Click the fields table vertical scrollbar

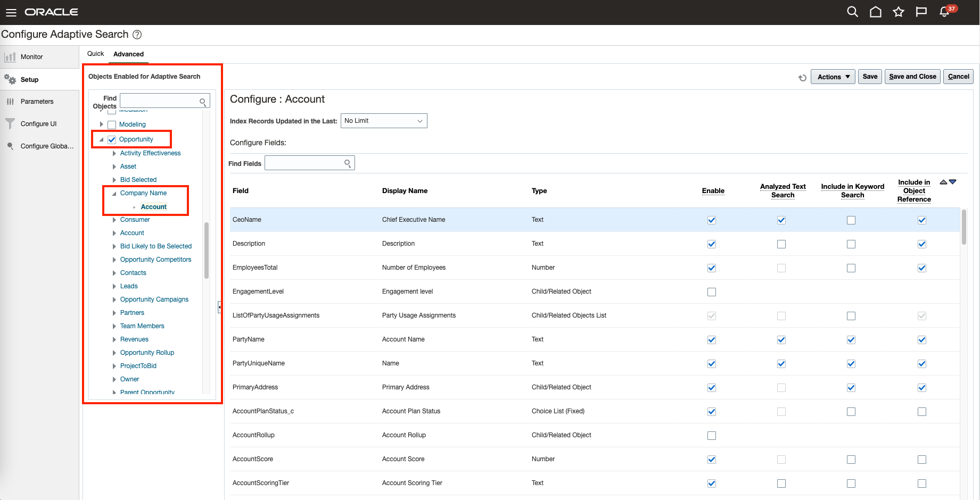[963, 227]
